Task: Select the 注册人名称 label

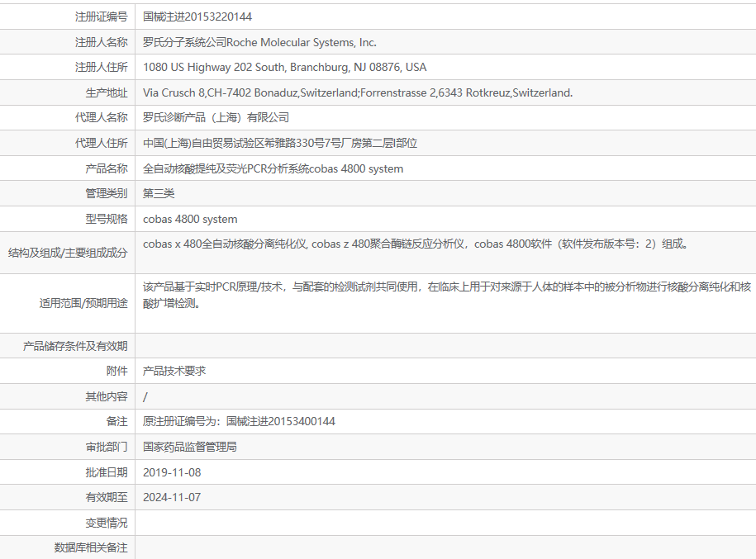Action: click(102, 42)
